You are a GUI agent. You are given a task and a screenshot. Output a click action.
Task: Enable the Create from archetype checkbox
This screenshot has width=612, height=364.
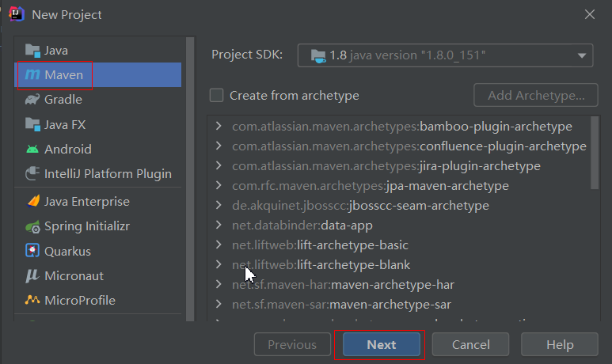click(217, 95)
